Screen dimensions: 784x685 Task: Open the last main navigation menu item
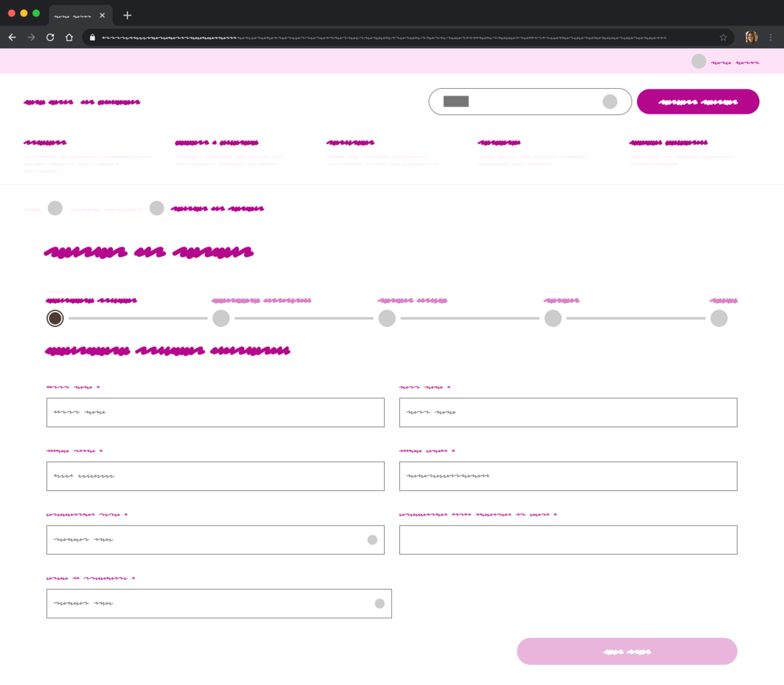pos(668,142)
